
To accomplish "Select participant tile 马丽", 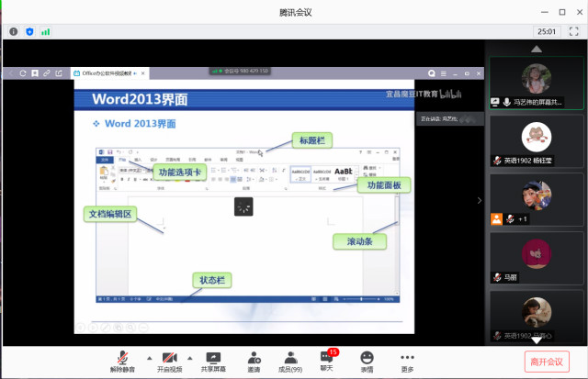I will (537, 258).
